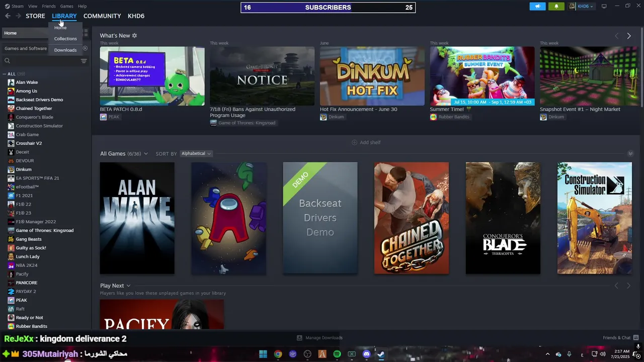Click the Xbox Game Bar taskbar icon
The width and height of the screenshot is (644, 362).
pos(352,354)
